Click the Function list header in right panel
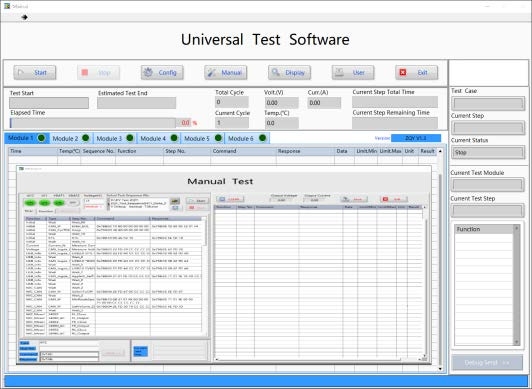 click(484, 229)
